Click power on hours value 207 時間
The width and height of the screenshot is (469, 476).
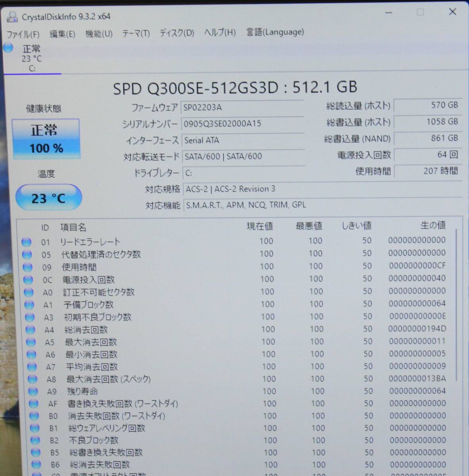[x=429, y=171]
